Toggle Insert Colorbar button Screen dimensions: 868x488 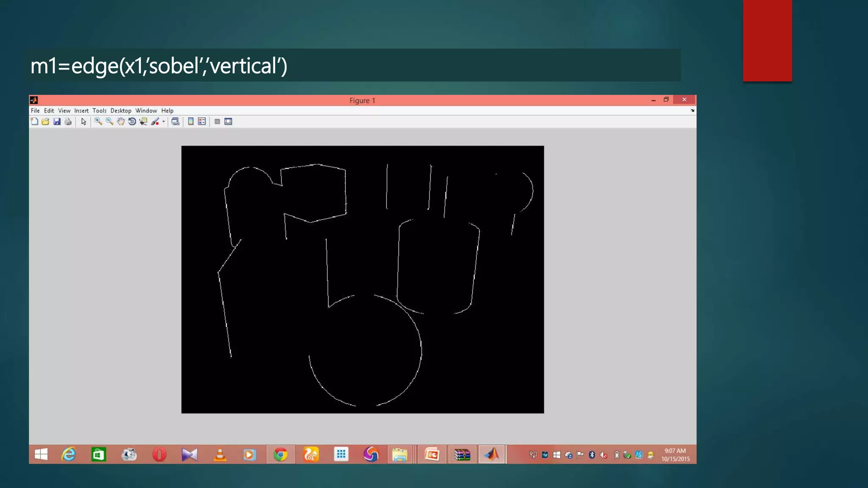point(191,122)
